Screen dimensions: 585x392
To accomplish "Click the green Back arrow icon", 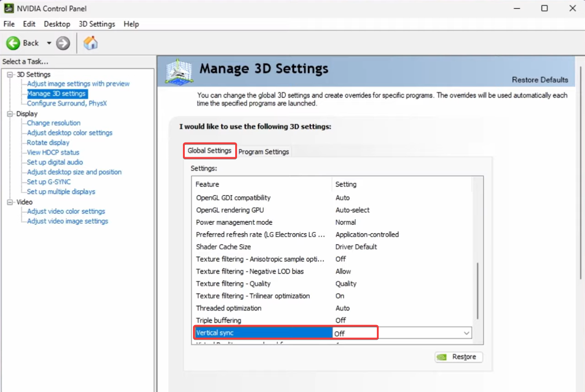I will (x=13, y=43).
